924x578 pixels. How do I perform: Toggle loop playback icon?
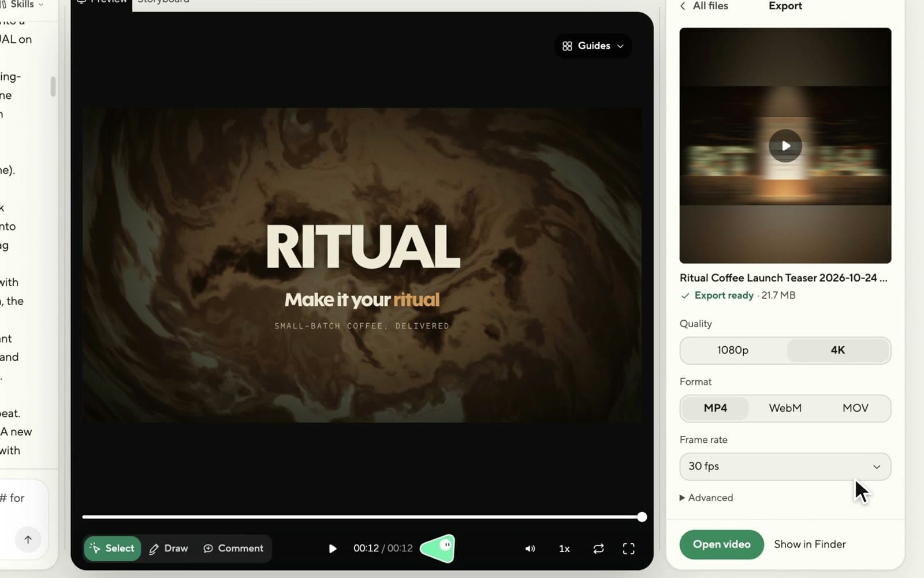(598, 549)
